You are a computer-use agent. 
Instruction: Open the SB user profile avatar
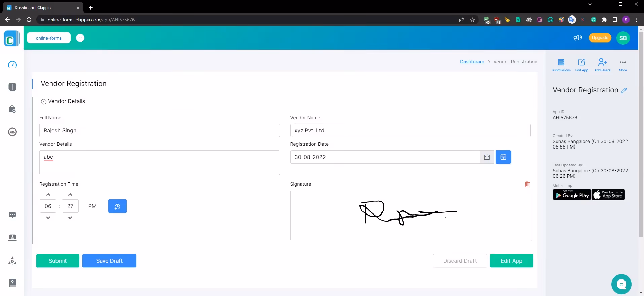[623, 38]
